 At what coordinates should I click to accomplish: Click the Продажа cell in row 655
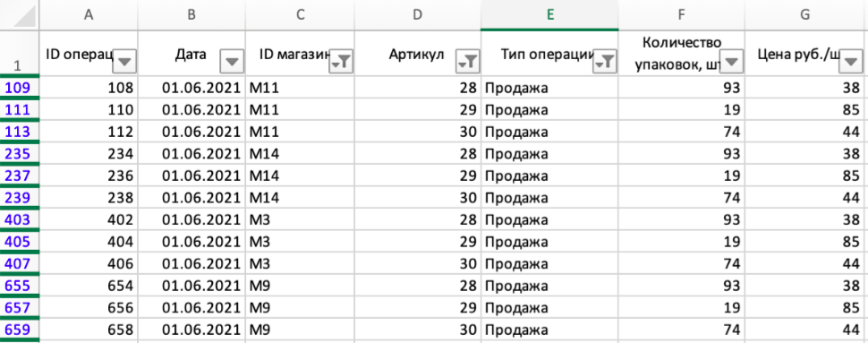549,286
